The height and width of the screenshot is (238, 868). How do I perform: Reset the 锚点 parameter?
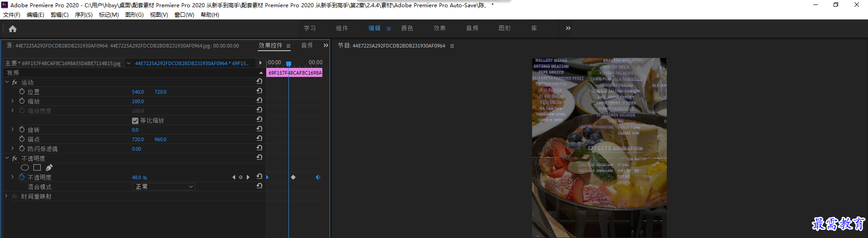(x=259, y=138)
